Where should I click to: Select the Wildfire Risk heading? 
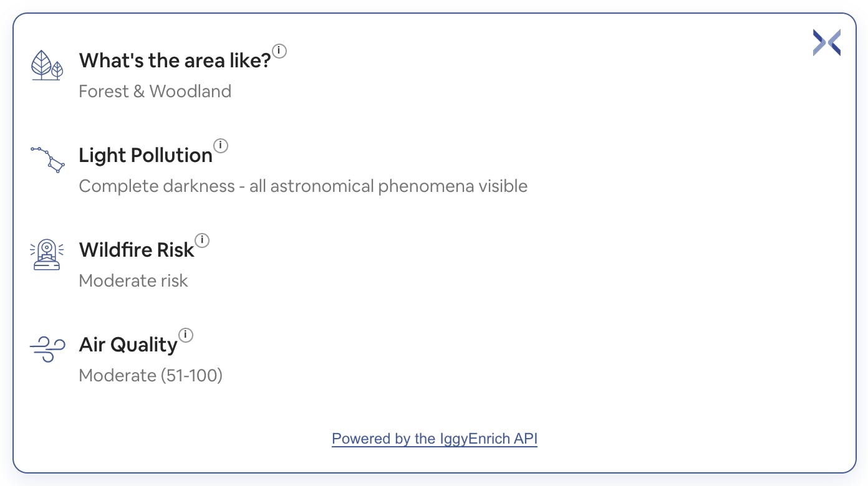[x=137, y=250]
